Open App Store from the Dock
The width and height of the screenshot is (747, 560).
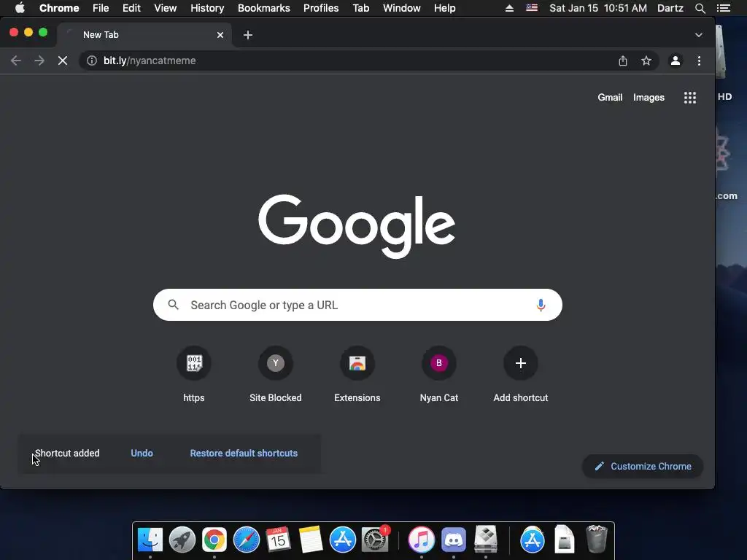(343, 540)
